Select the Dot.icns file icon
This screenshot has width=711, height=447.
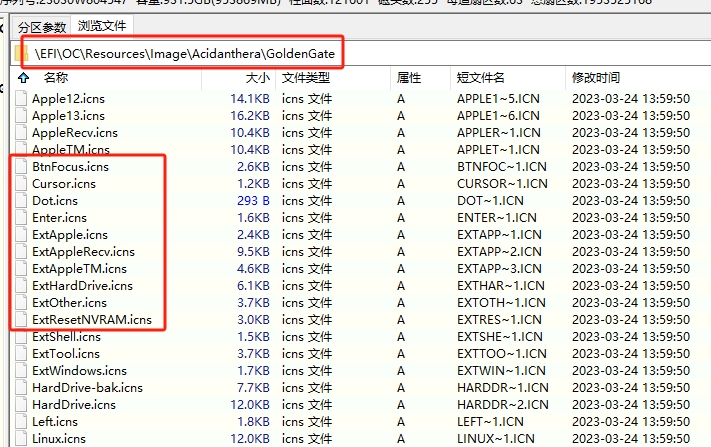point(22,200)
